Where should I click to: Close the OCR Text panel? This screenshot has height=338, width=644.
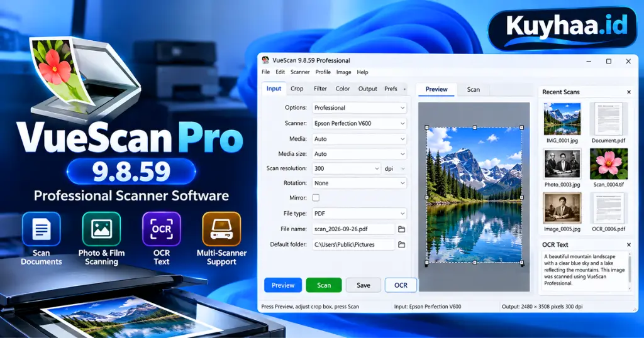point(629,244)
